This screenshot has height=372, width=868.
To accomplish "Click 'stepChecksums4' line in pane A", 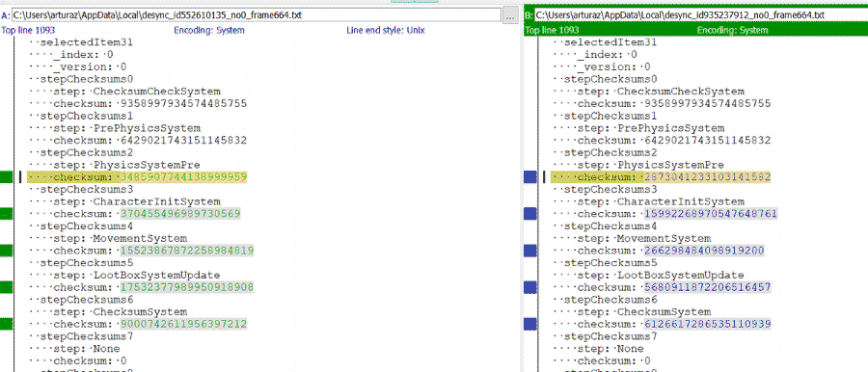I will tap(87, 226).
